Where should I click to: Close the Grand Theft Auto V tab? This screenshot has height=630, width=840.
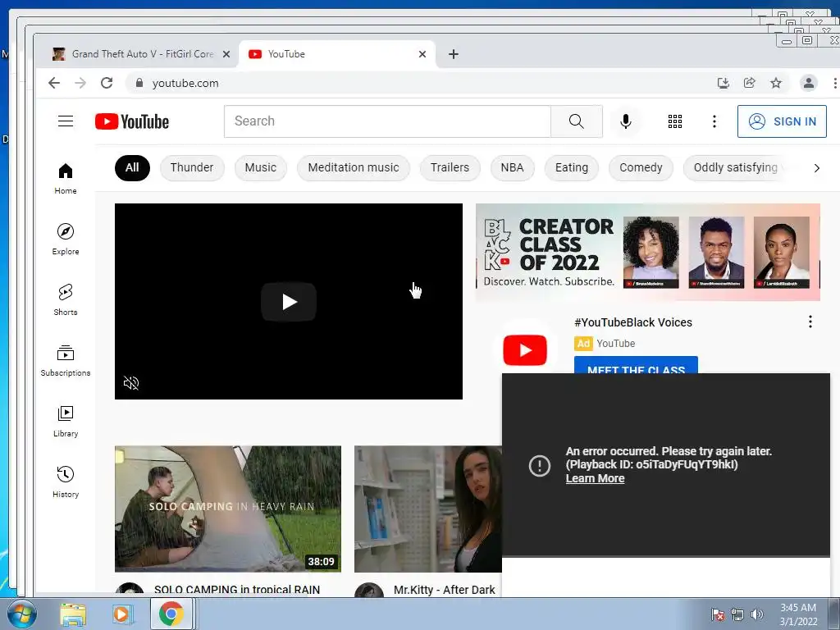point(226,54)
